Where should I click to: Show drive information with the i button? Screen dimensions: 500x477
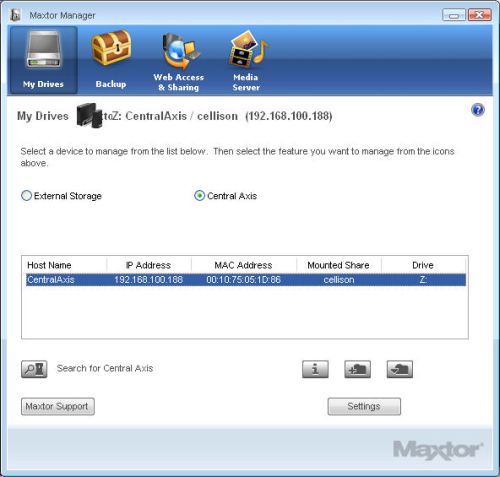315,369
